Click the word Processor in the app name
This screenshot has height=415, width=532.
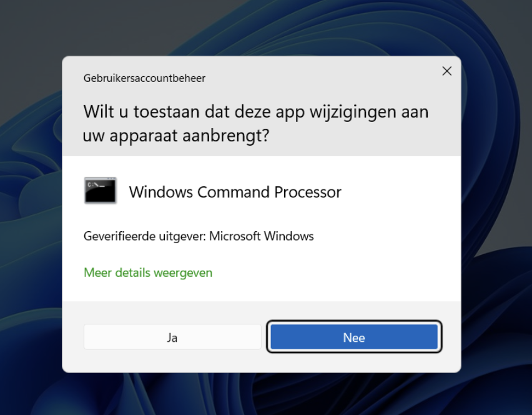[308, 192]
